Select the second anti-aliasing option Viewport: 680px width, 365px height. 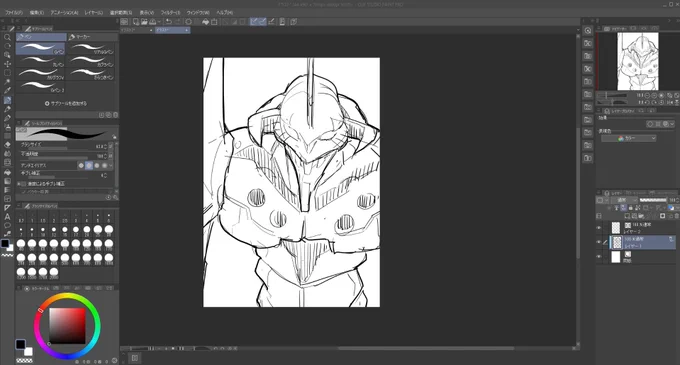click(x=89, y=165)
